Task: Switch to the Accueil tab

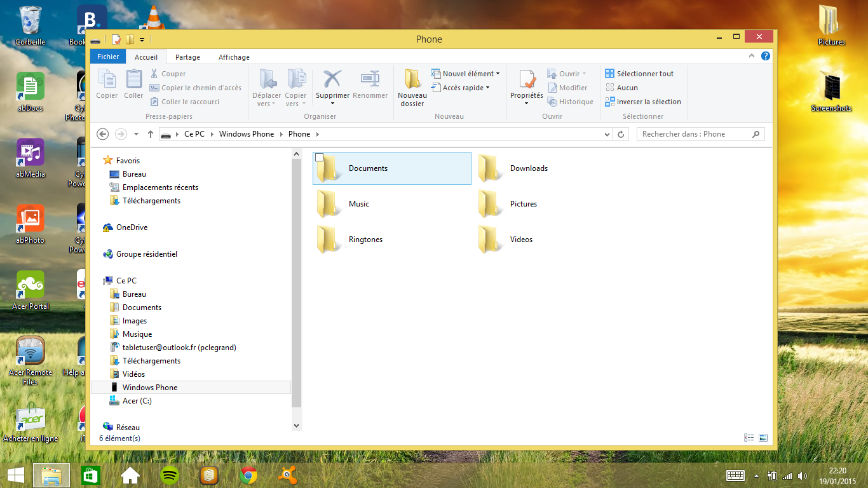Action: click(146, 57)
